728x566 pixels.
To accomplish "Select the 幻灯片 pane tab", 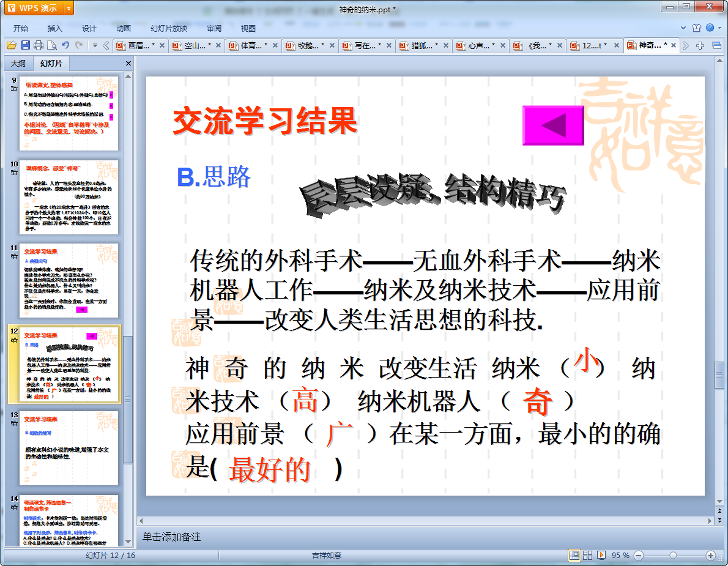I will [51, 63].
